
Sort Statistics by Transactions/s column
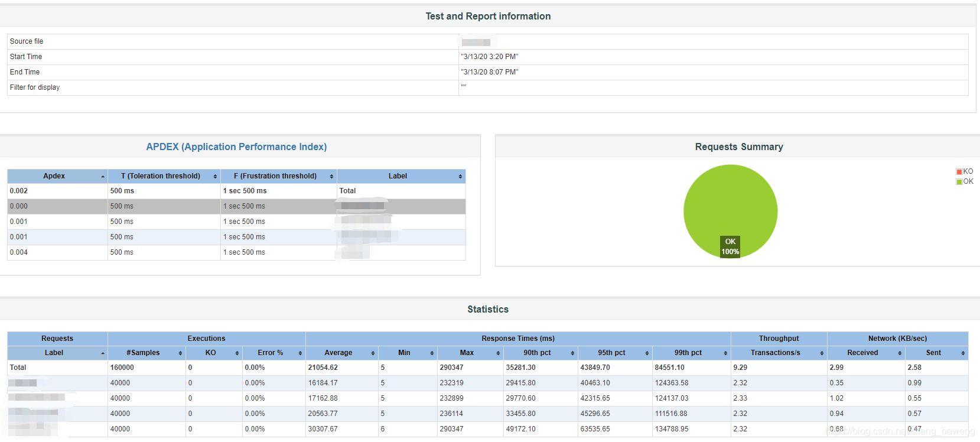779,353
